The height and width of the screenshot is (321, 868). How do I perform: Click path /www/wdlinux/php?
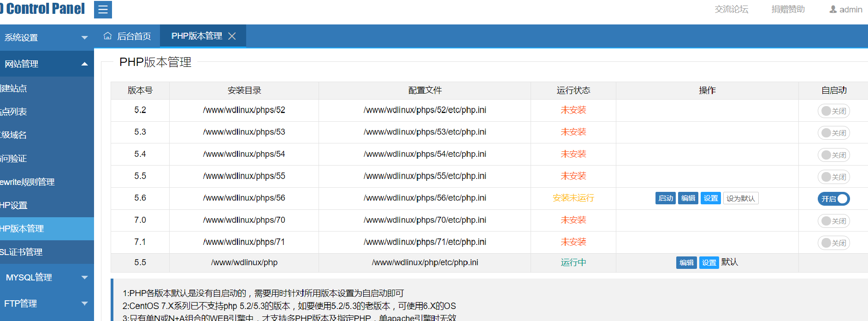(x=244, y=262)
